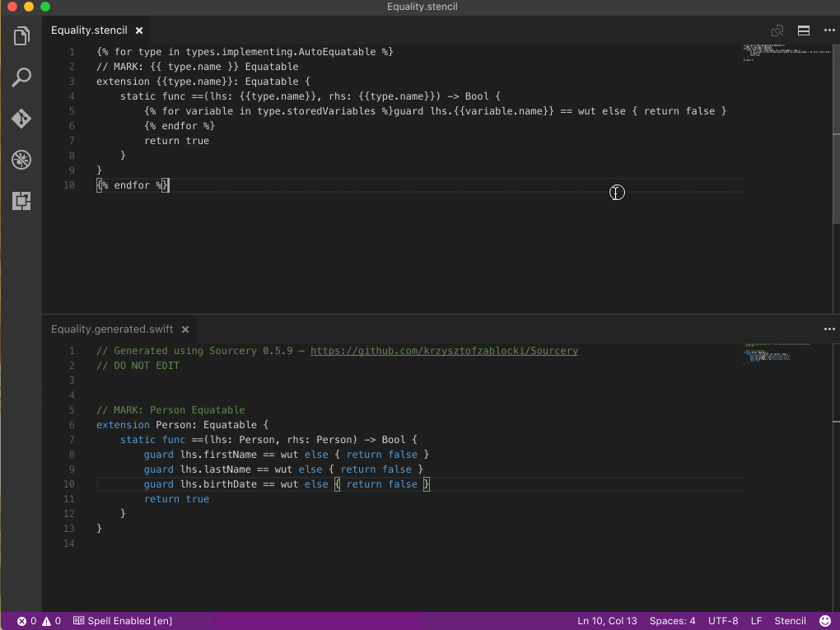Open the top editor's more actions menu
The width and height of the screenshot is (840, 630).
(x=829, y=30)
